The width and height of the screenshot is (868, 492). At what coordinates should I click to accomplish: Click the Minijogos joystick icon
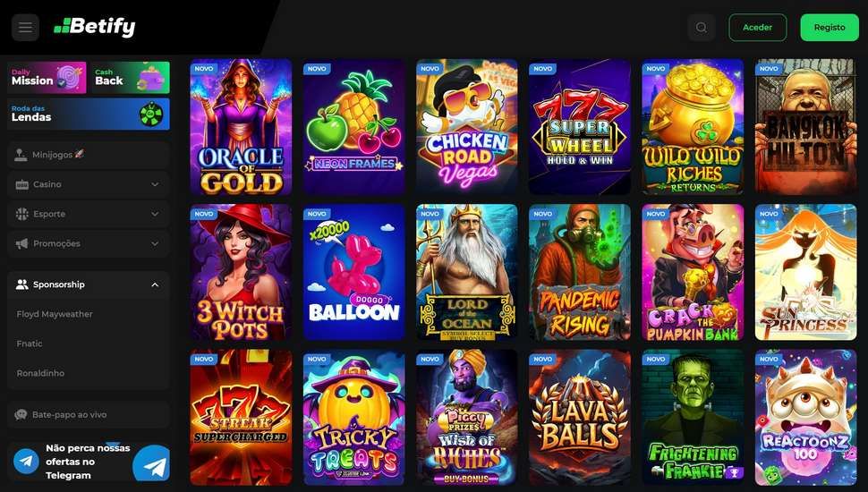point(21,155)
